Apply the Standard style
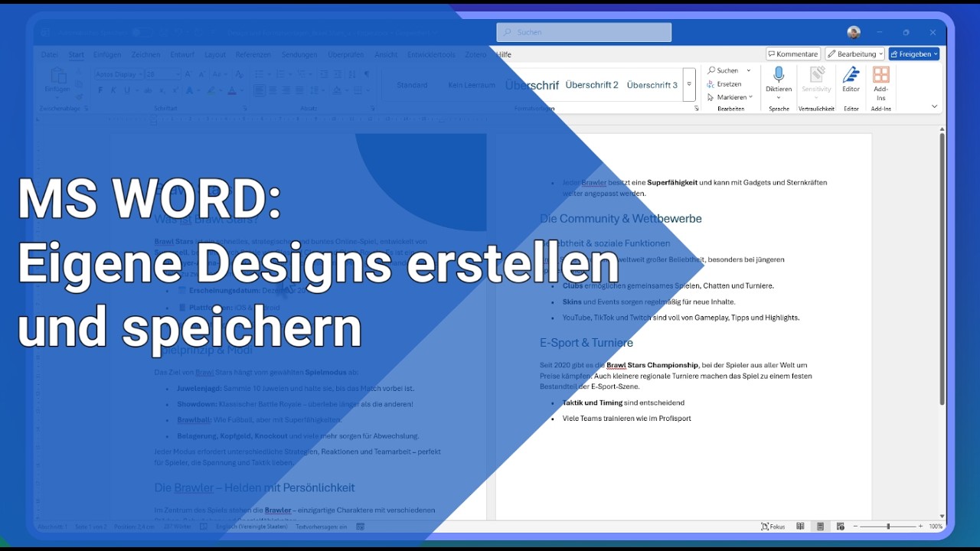 tap(412, 85)
